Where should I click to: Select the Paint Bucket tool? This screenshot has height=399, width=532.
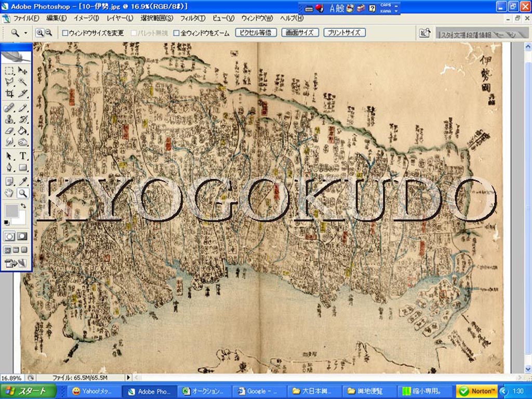tap(22, 130)
